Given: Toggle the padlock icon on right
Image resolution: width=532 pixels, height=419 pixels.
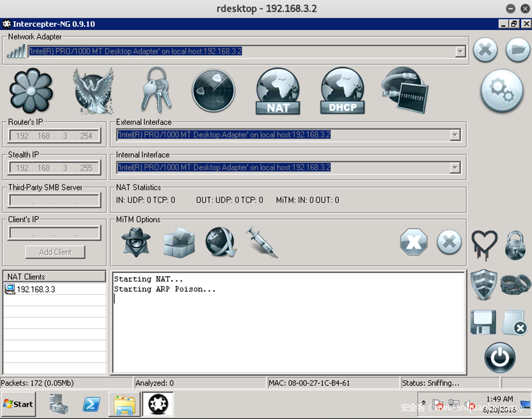Looking at the screenshot, I should [x=516, y=244].
